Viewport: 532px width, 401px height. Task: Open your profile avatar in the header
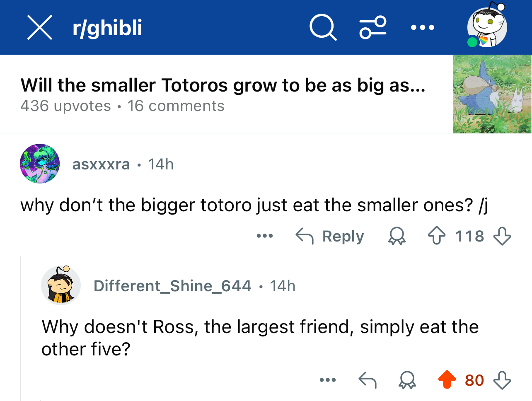click(x=487, y=27)
